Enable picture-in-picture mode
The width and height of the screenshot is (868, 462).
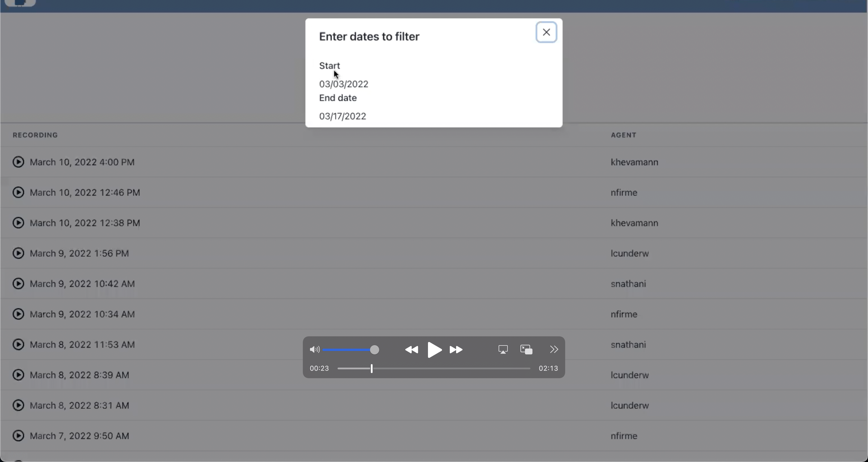pyautogui.click(x=526, y=350)
